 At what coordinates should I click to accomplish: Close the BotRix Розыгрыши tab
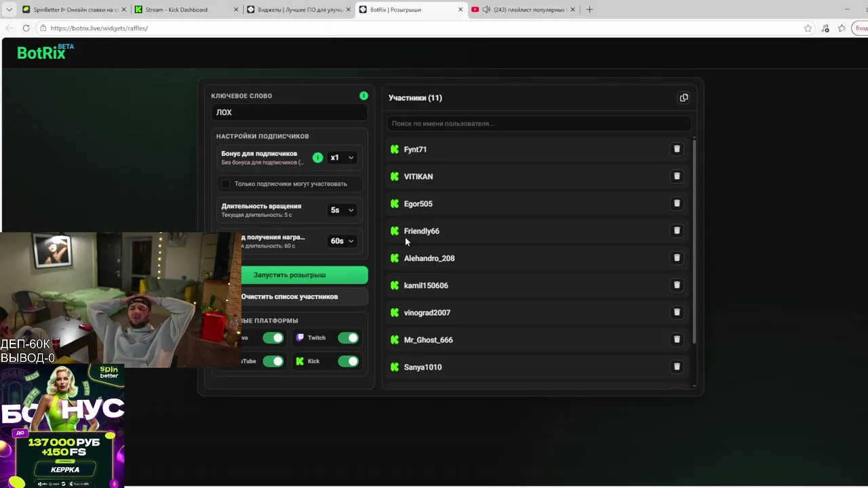click(x=460, y=9)
